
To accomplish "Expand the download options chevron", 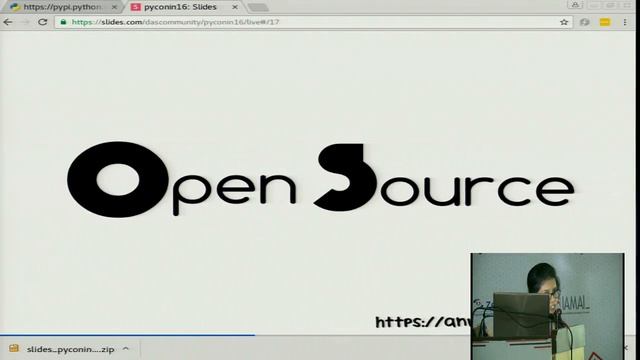I will pyautogui.click(x=126, y=349).
